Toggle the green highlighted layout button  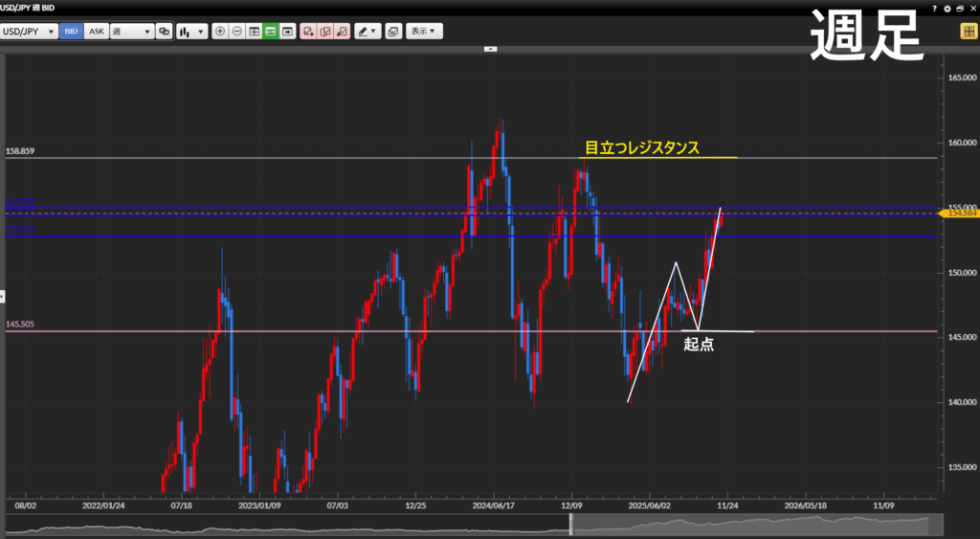pos(271,32)
